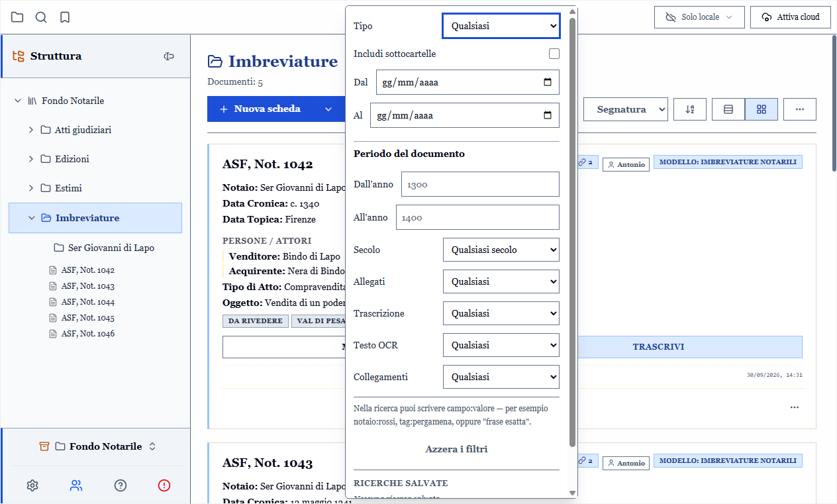Open the more options button beside view toggles
The height and width of the screenshot is (504, 837).
[800, 109]
